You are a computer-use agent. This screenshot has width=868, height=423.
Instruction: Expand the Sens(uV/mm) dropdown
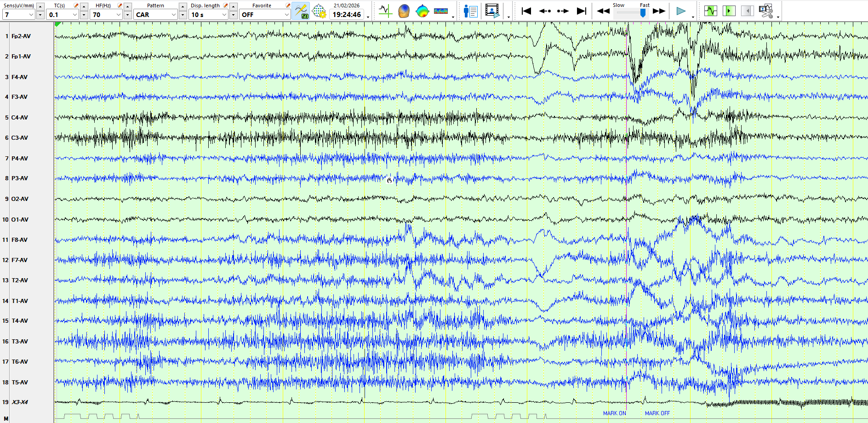[x=31, y=15]
